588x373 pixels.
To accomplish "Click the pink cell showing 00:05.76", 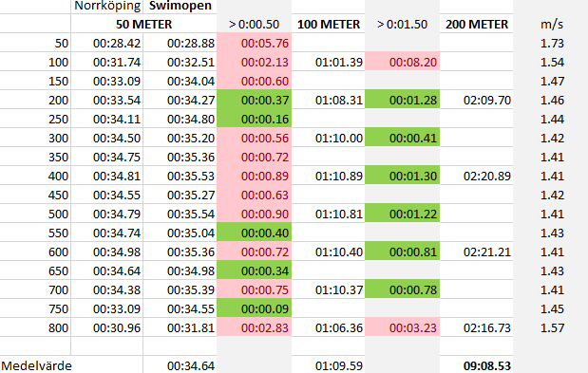I will [x=255, y=43].
